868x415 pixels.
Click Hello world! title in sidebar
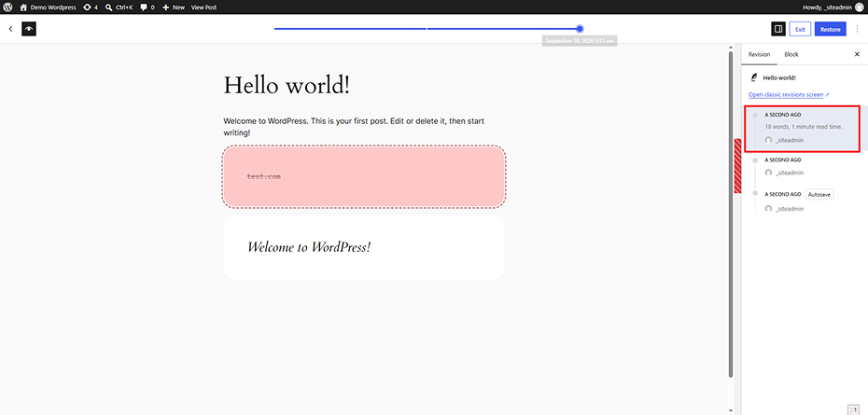pos(780,78)
